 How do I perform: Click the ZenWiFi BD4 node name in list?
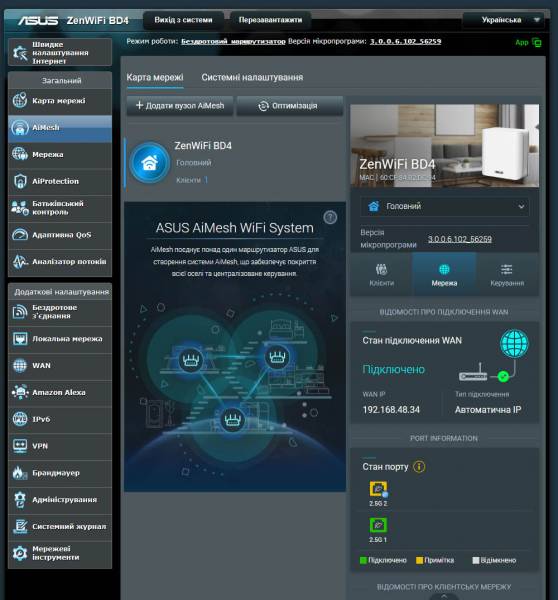pos(203,146)
